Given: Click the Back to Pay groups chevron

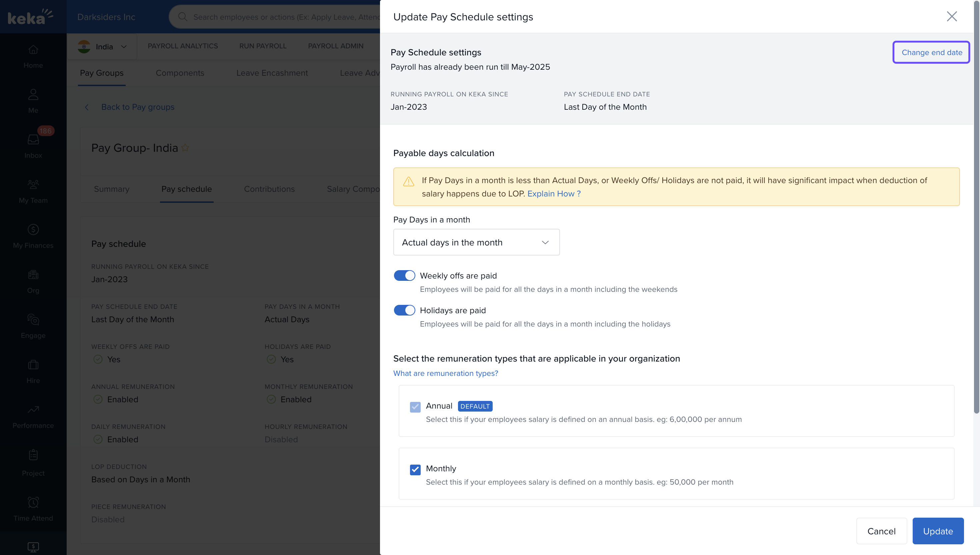Looking at the screenshot, I should click(87, 107).
